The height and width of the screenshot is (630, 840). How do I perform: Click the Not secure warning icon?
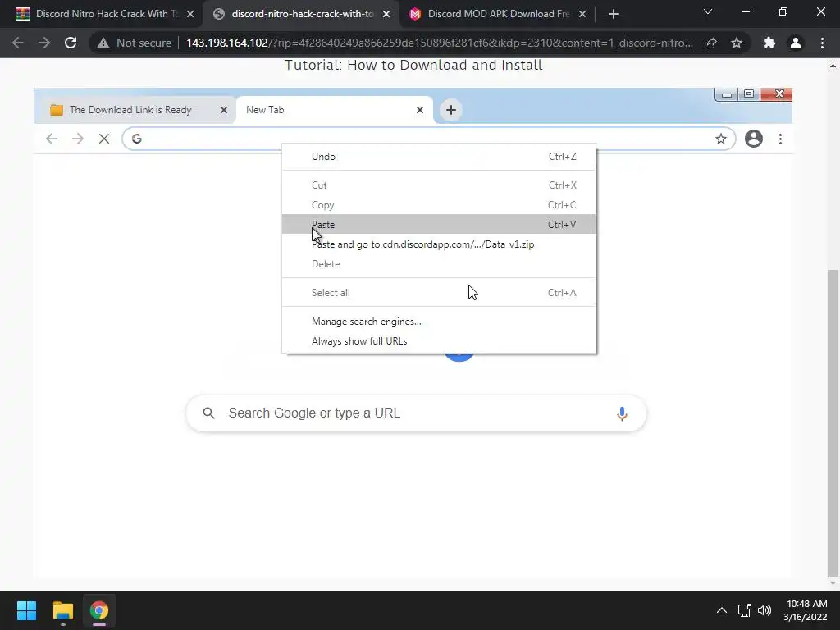pyautogui.click(x=103, y=43)
